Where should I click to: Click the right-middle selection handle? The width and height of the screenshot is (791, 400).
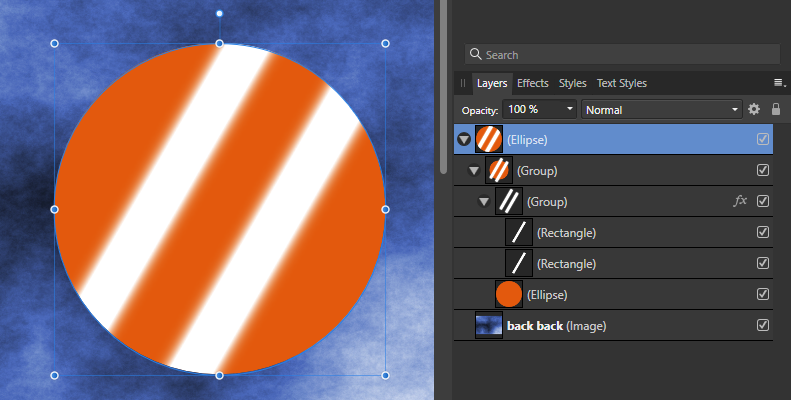tap(385, 209)
